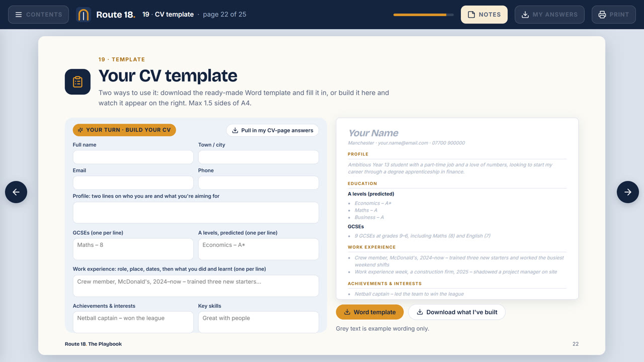This screenshot has width=644, height=362.
Task: Click the Key skills text area
Action: [259, 322]
